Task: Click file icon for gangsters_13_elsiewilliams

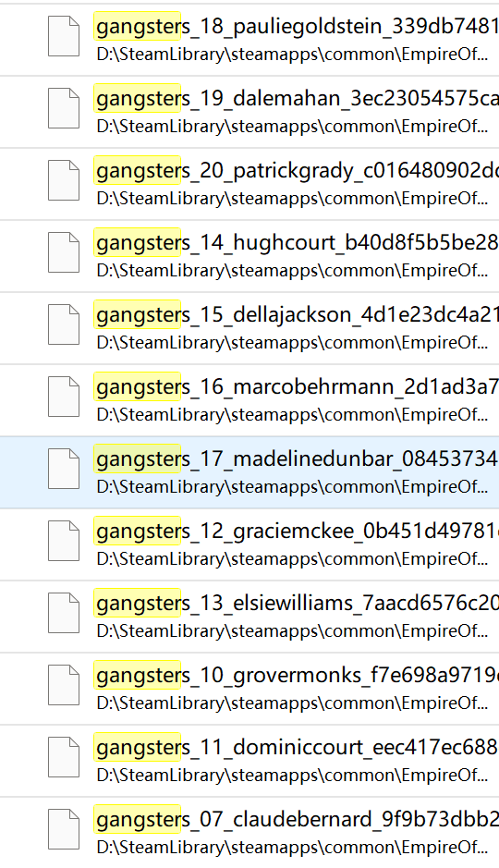Action: pos(64,614)
